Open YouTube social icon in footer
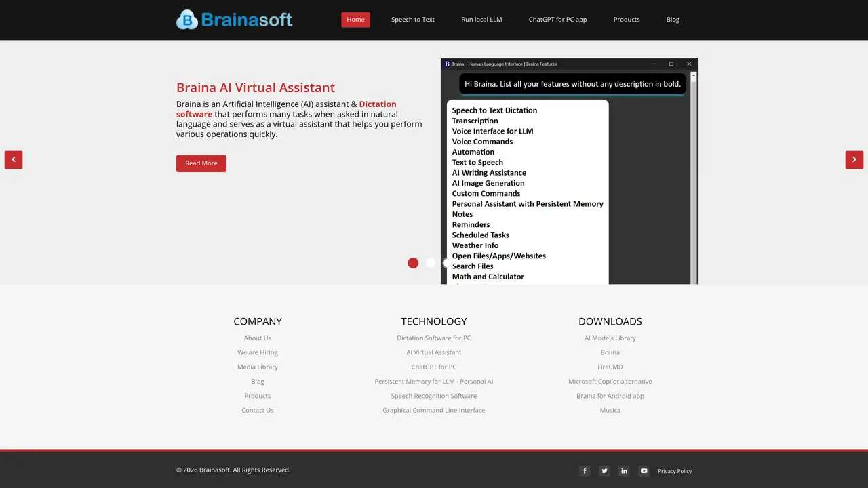 [644, 471]
